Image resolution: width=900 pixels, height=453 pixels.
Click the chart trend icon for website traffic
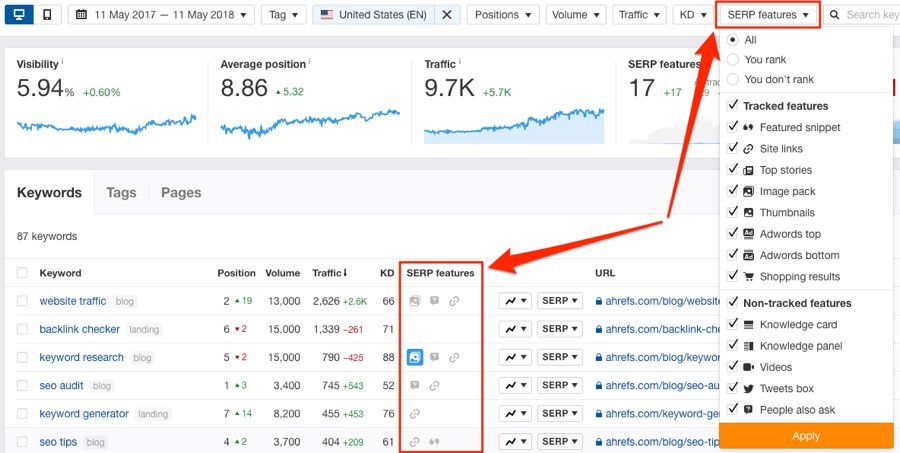click(514, 301)
